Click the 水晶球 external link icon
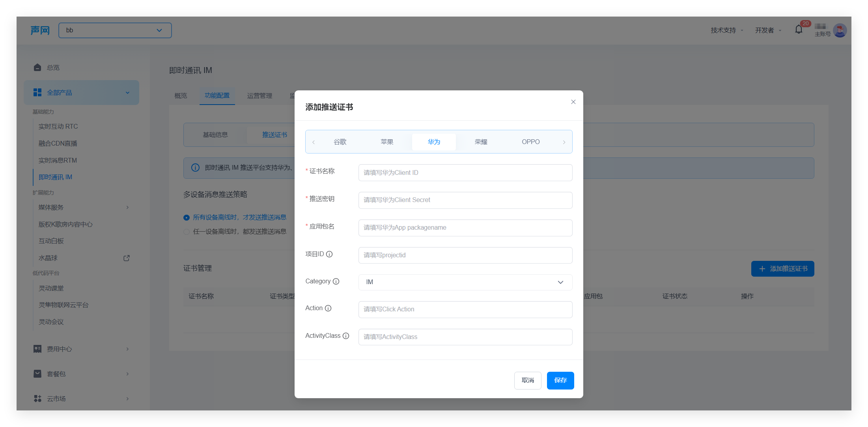This screenshot has height=427, width=868. (127, 258)
